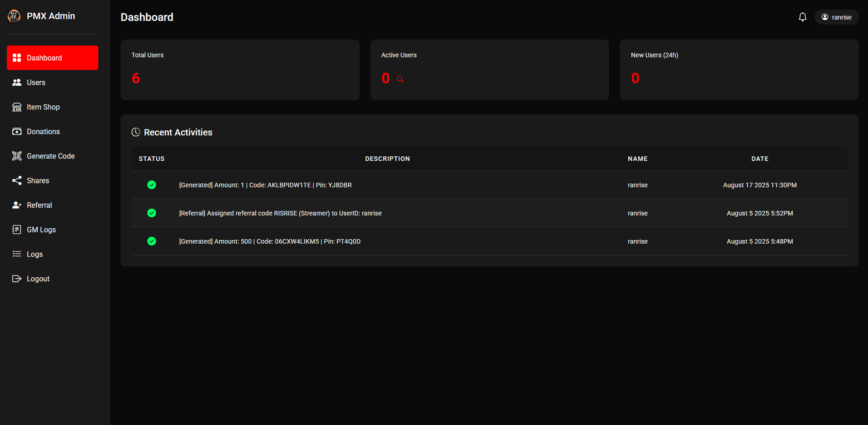Click the Total Users card
This screenshot has height=425, width=868.
coord(240,69)
